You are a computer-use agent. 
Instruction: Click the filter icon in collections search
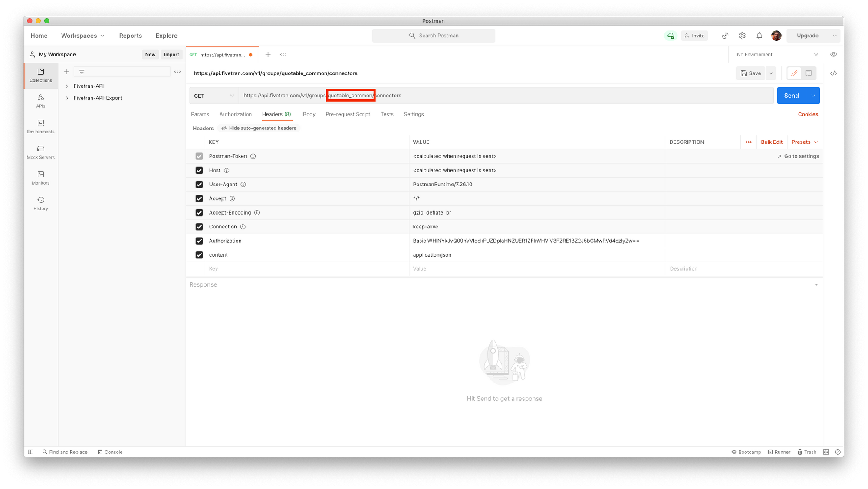point(82,72)
